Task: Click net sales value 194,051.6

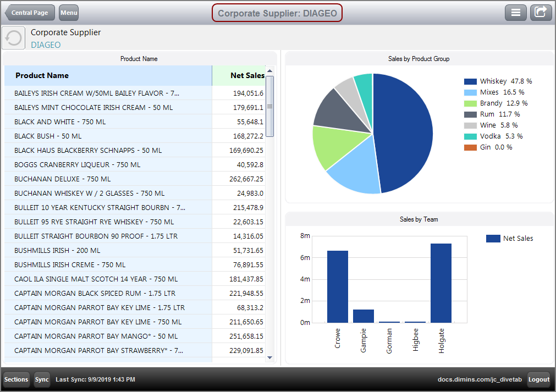Action: (248, 93)
